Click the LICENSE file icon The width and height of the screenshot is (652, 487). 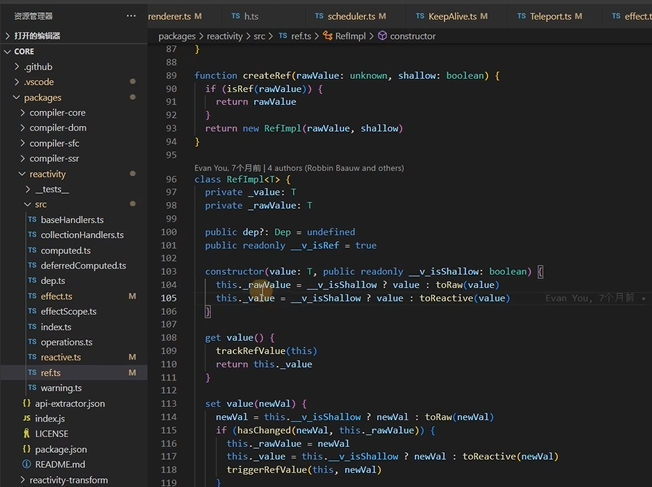[27, 433]
